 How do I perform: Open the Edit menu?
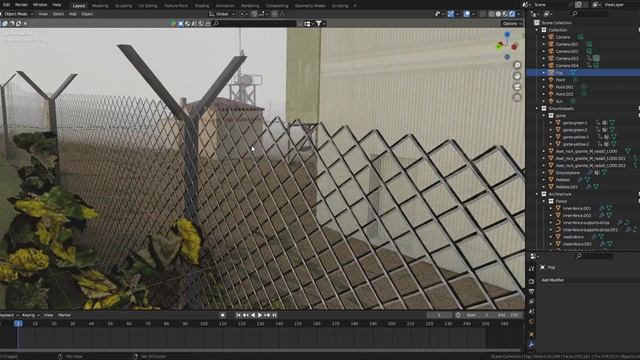pos(6,5)
